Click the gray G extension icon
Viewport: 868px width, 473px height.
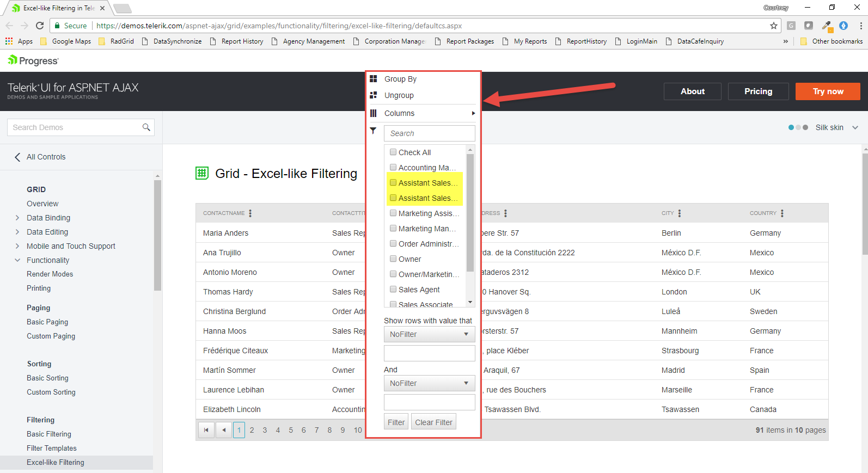[x=791, y=26]
